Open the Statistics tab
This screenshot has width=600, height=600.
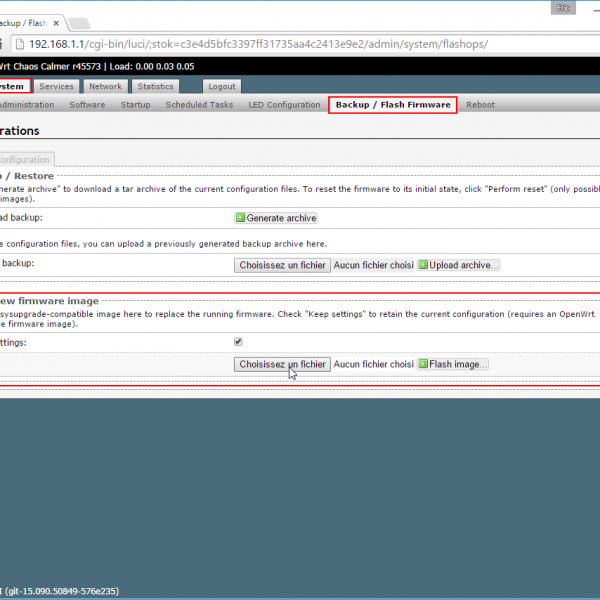155,87
